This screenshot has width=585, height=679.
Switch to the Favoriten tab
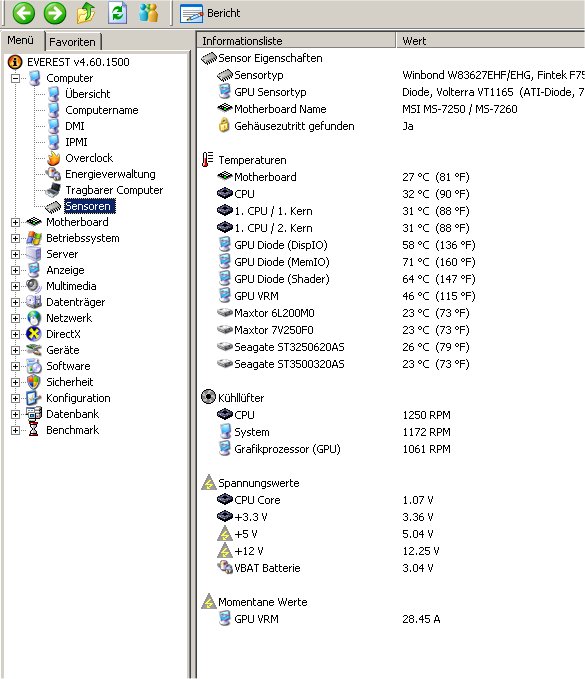point(72,42)
